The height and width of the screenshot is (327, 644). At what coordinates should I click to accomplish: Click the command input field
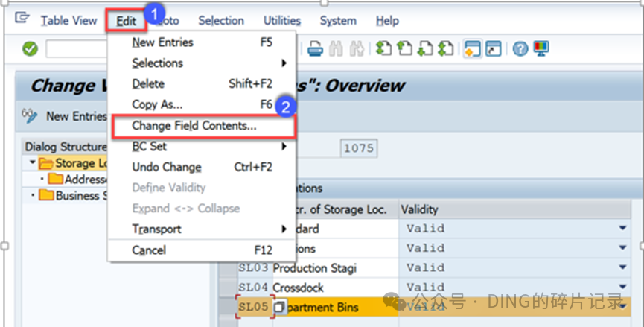coord(77,49)
